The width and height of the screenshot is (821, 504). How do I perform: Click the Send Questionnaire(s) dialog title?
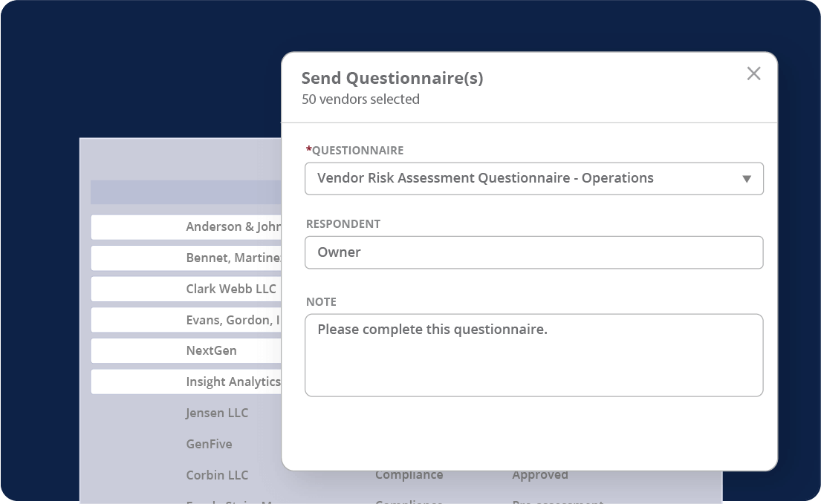pyautogui.click(x=392, y=78)
